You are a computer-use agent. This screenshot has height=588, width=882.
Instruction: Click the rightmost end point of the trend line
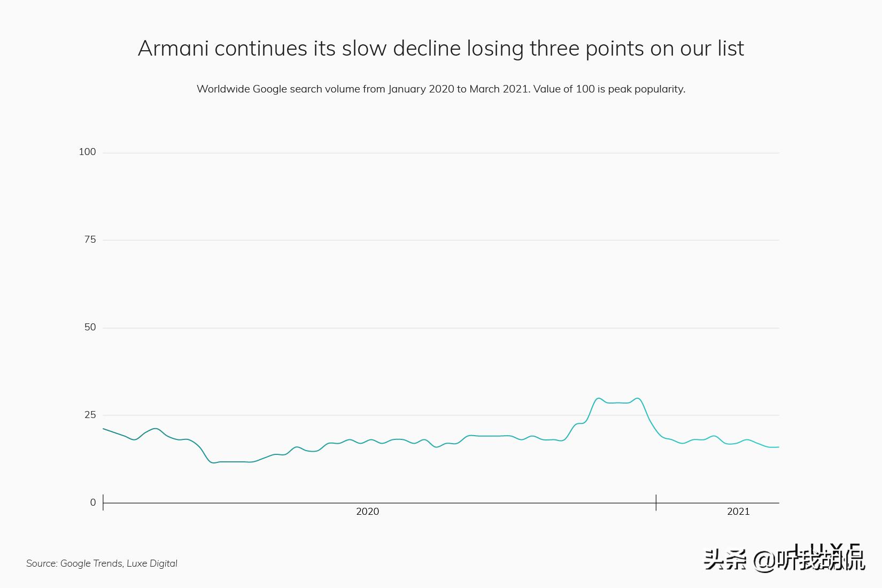(778, 447)
